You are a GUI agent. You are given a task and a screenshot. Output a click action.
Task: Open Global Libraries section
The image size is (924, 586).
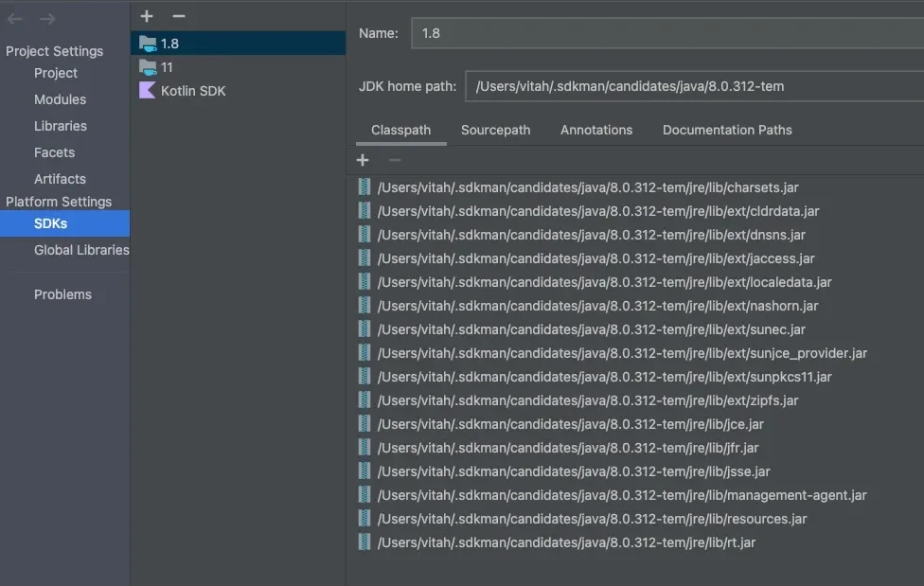[x=81, y=250]
